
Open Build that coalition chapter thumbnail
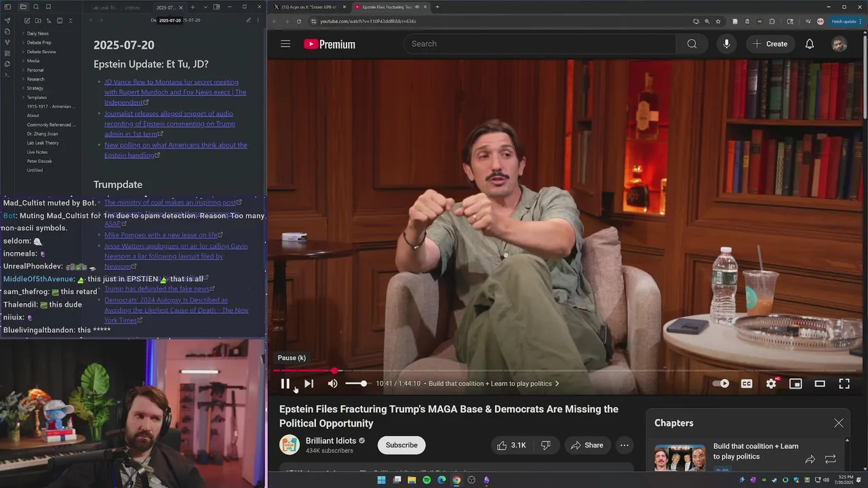click(x=679, y=457)
